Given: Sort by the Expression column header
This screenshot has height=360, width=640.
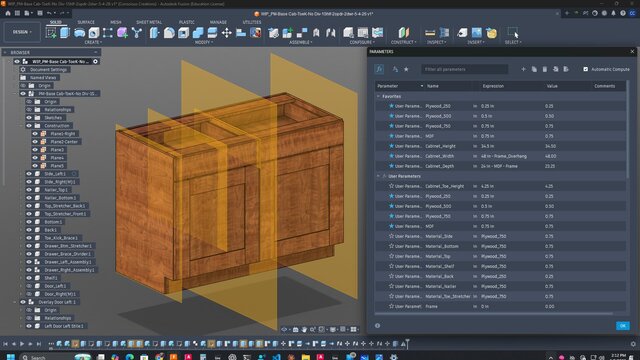Looking at the screenshot, I should click(493, 86).
